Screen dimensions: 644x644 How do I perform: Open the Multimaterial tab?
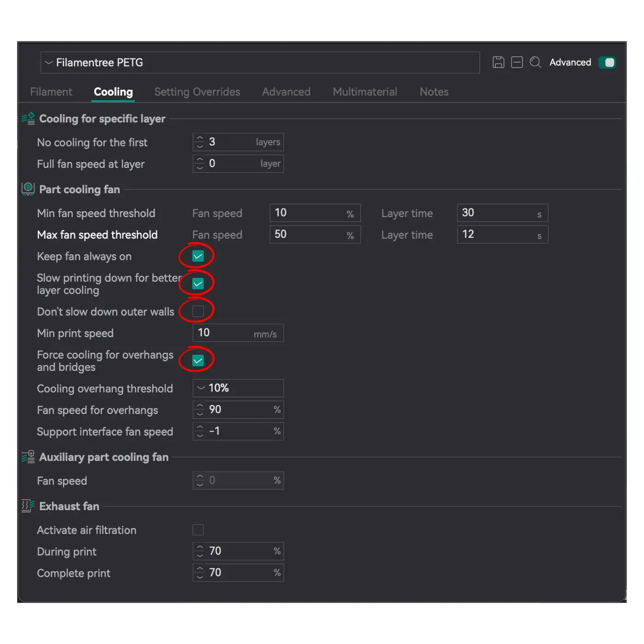pyautogui.click(x=365, y=92)
